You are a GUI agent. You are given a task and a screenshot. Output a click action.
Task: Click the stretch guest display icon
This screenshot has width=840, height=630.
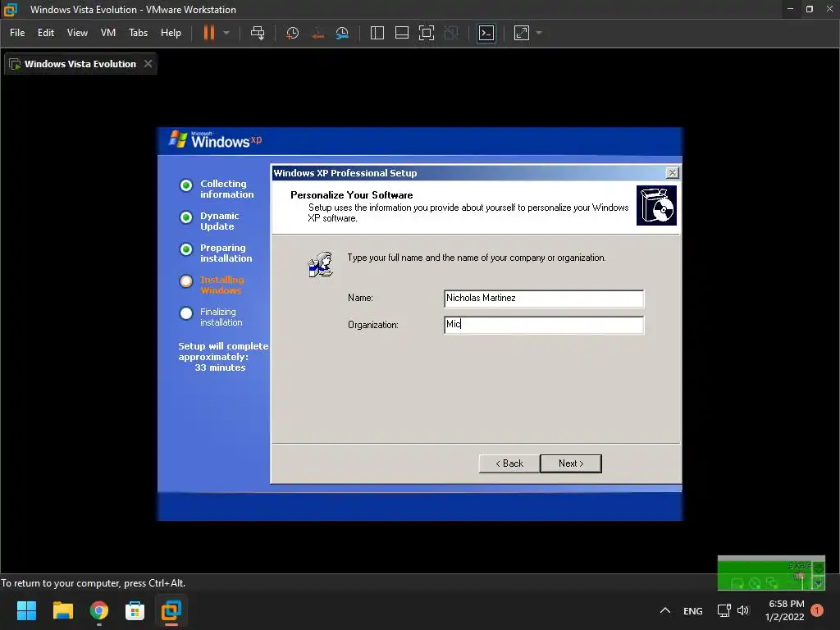pos(522,33)
